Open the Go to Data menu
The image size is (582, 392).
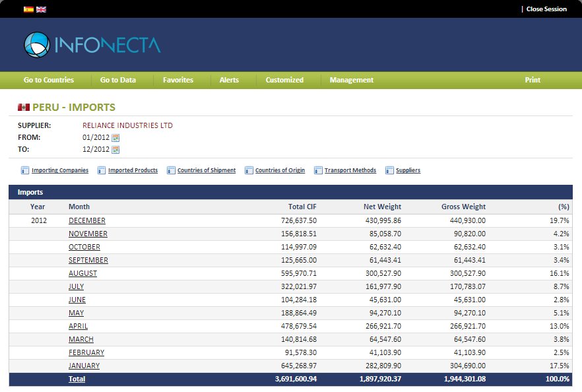[x=118, y=81]
